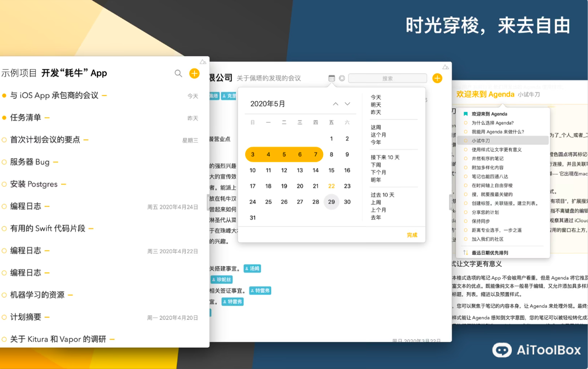
Task: Click the 完成 button in the calendar popup
Action: [412, 235]
